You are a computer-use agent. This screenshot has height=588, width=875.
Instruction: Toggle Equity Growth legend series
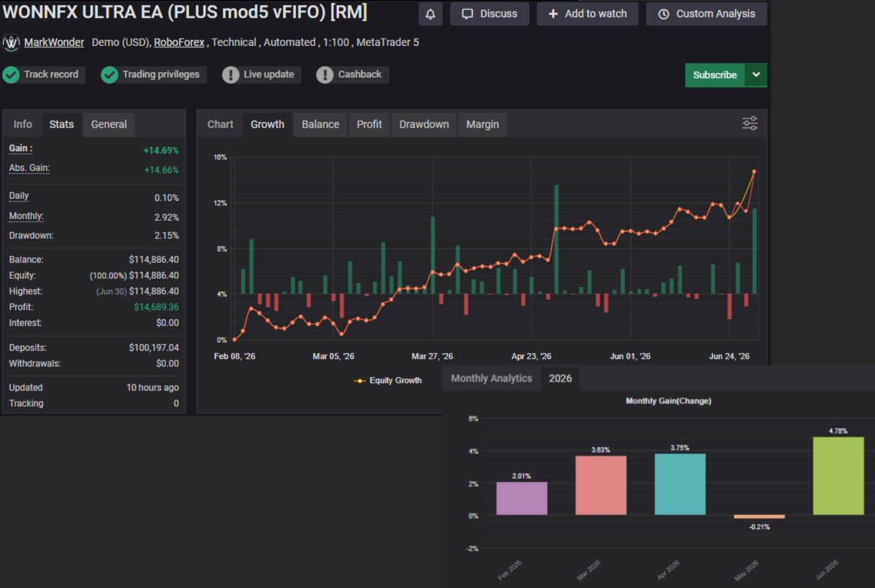[388, 380]
